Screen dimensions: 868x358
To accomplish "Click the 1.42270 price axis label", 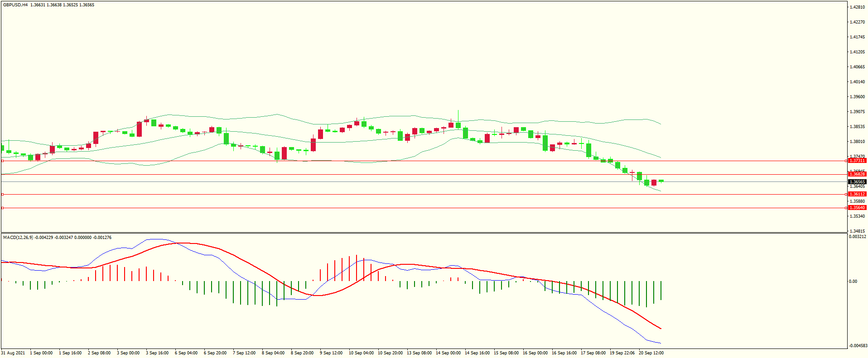I will (x=858, y=22).
